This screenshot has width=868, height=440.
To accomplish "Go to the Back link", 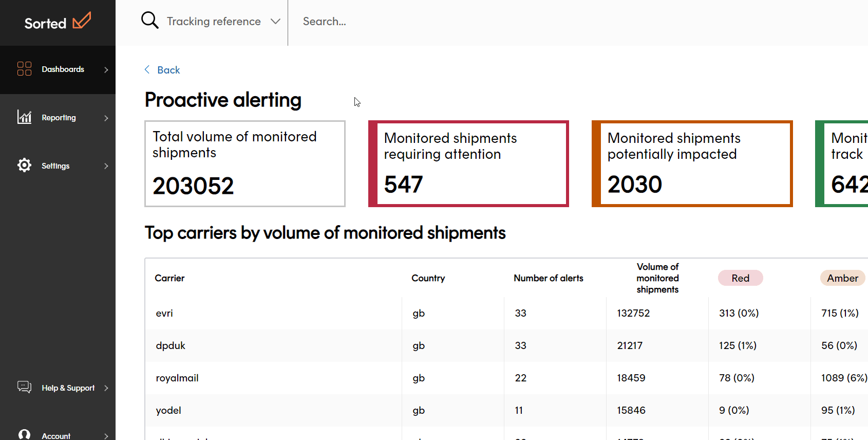I will click(168, 70).
